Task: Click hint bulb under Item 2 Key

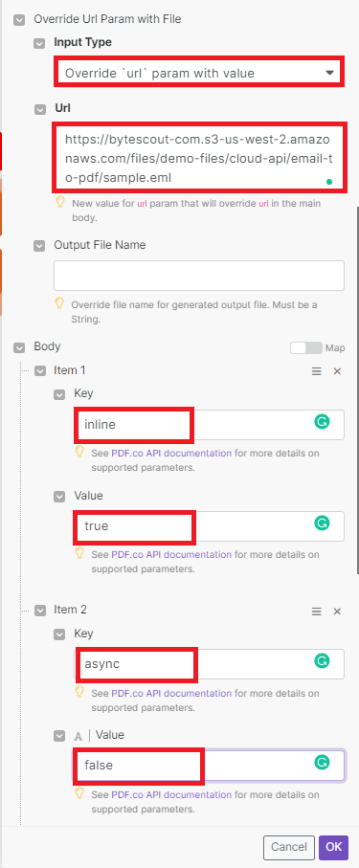Action: pyautogui.click(x=79, y=692)
